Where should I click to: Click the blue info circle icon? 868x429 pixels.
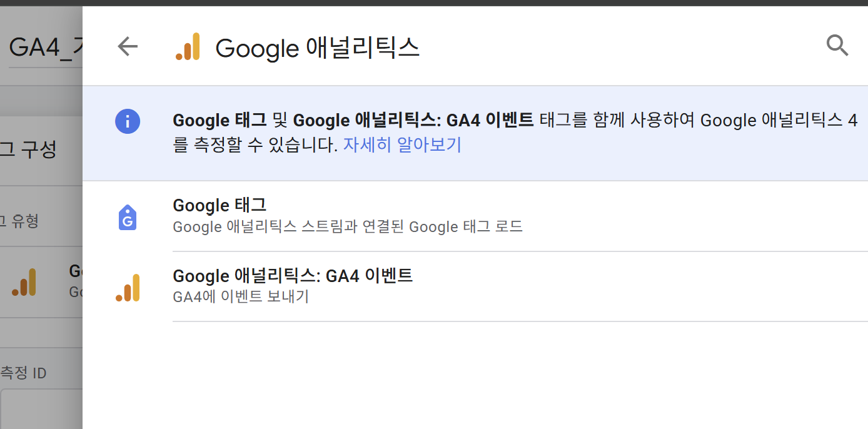[x=128, y=121]
